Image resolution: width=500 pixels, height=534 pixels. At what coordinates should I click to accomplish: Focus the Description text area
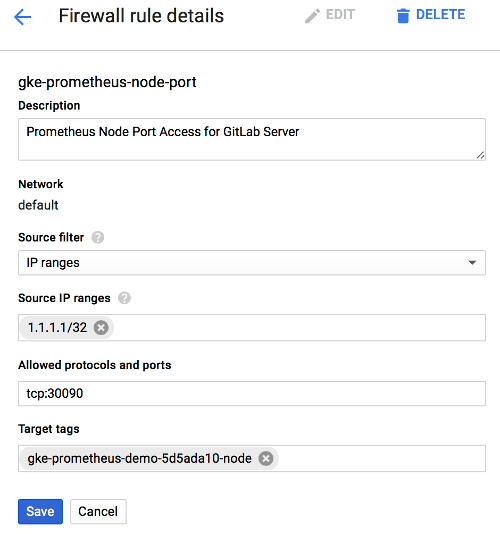(252, 139)
